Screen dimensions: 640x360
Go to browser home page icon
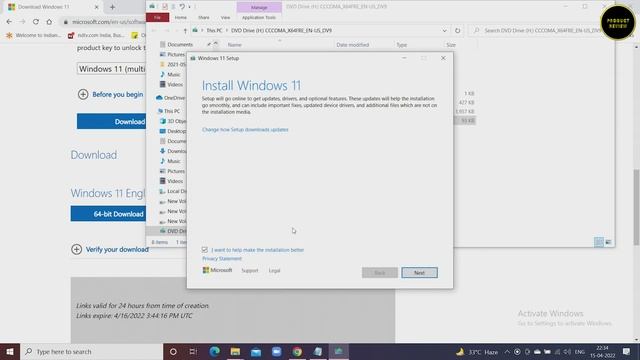(49, 22)
